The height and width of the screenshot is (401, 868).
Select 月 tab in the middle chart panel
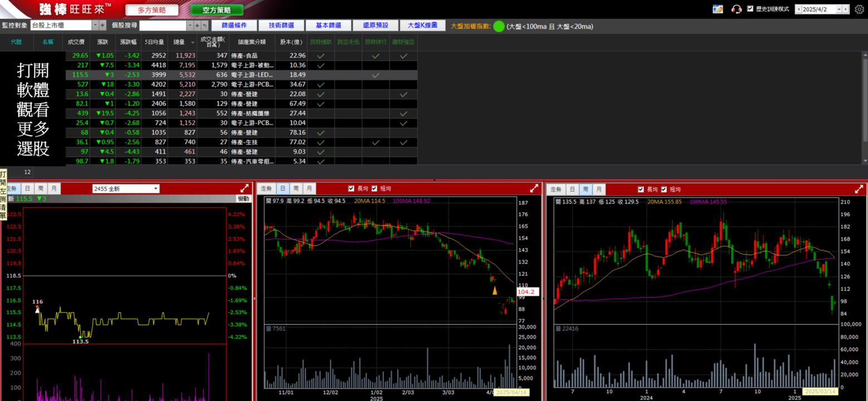309,189
